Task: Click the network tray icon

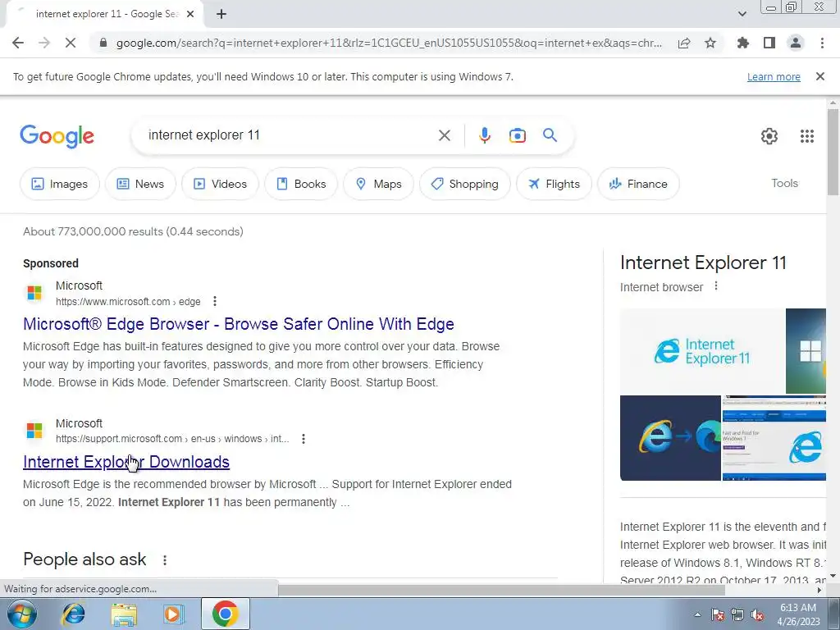Action: (737, 614)
